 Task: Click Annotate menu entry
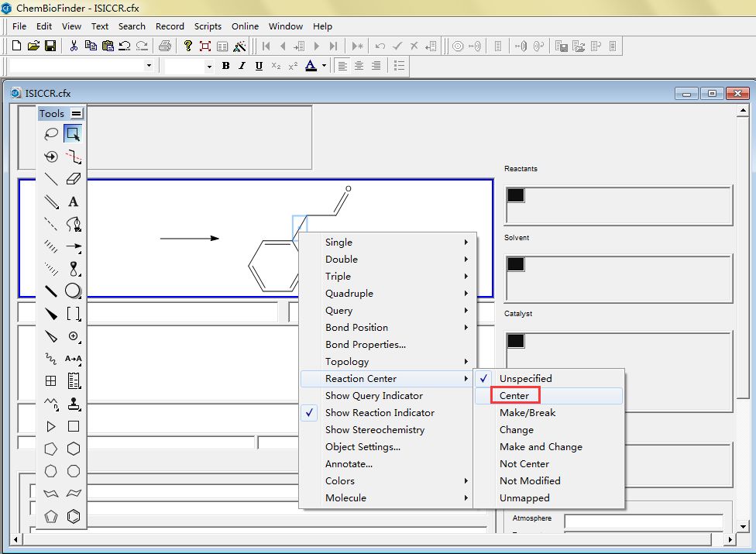386,464
